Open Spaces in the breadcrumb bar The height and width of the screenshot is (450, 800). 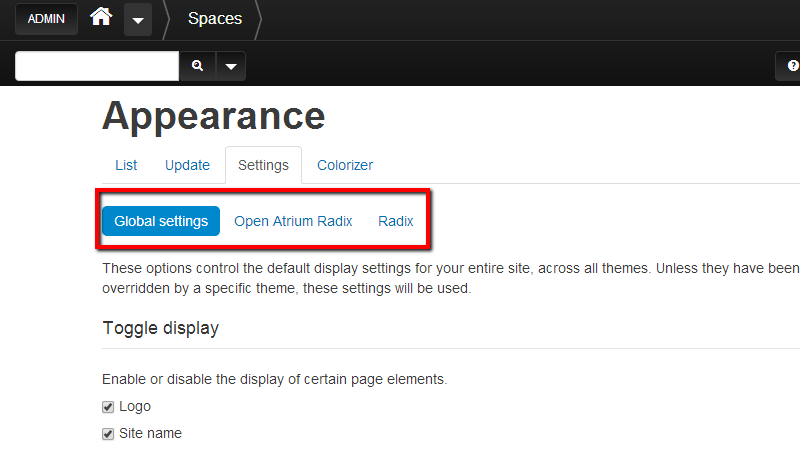pos(215,19)
